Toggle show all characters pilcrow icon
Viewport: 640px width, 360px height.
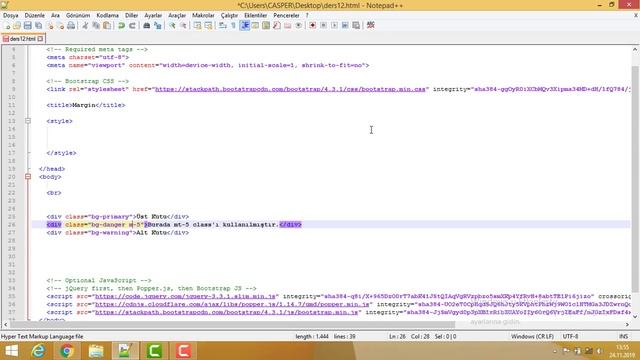(x=233, y=25)
